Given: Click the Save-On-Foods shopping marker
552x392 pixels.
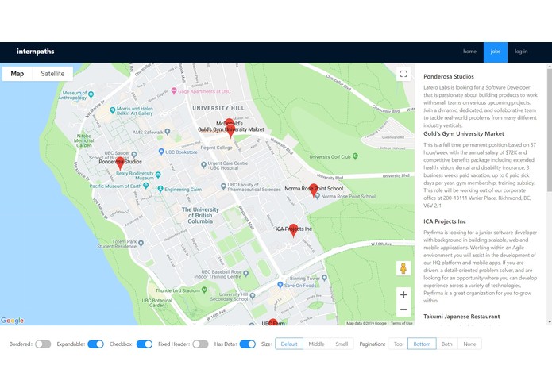Looking at the screenshot, I should point(280,285).
